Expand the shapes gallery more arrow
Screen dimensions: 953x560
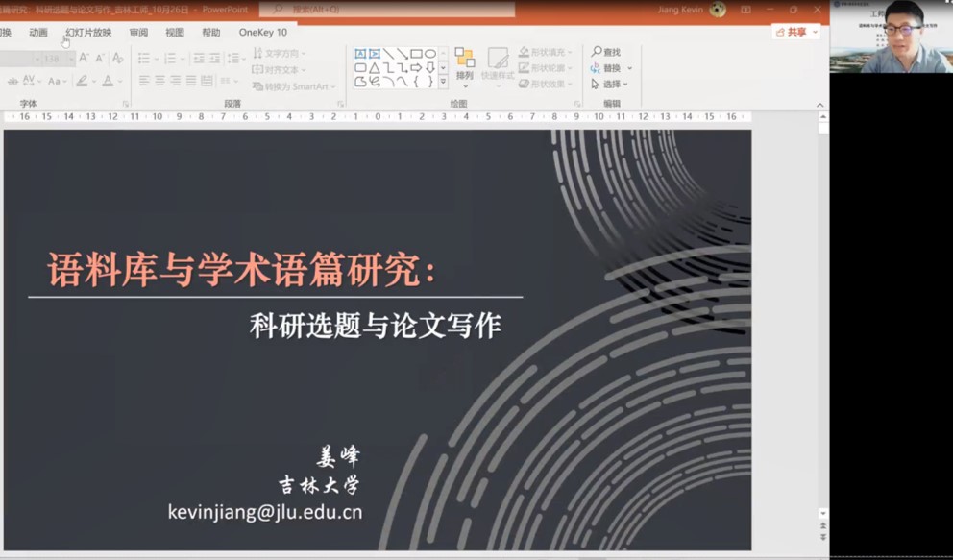point(443,82)
